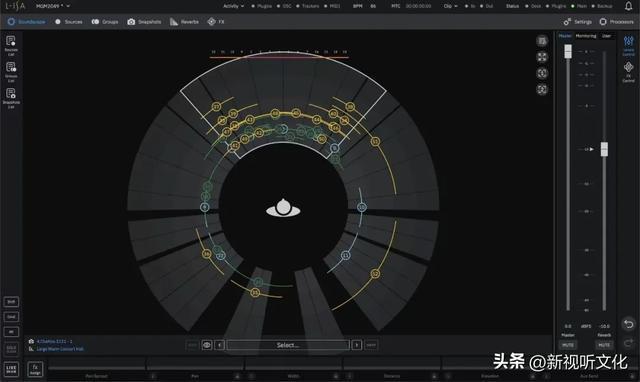Expand the Clip dropdown
The image size is (640, 382).
pyautogui.click(x=451, y=6)
